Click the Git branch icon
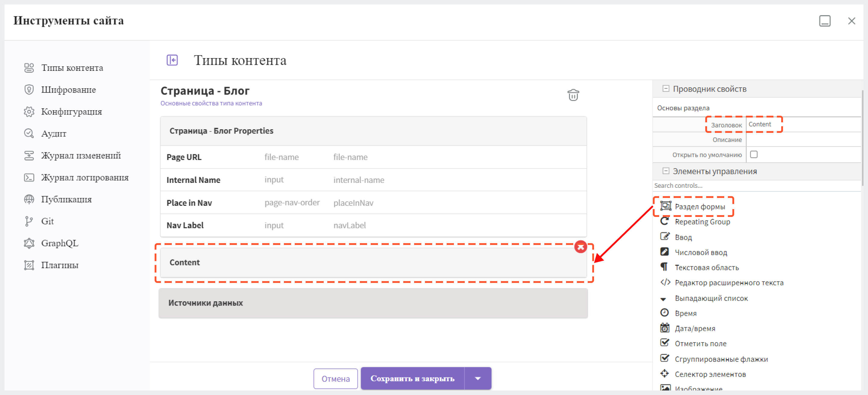Image resolution: width=868 pixels, height=395 pixels. [x=29, y=221]
